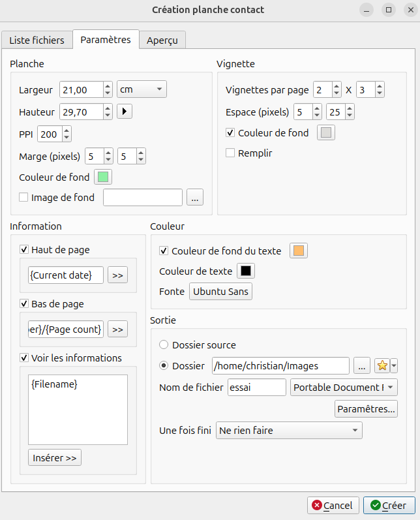Click the Nom de fichier text field
This screenshot has height=520, width=420.
pyautogui.click(x=256, y=388)
